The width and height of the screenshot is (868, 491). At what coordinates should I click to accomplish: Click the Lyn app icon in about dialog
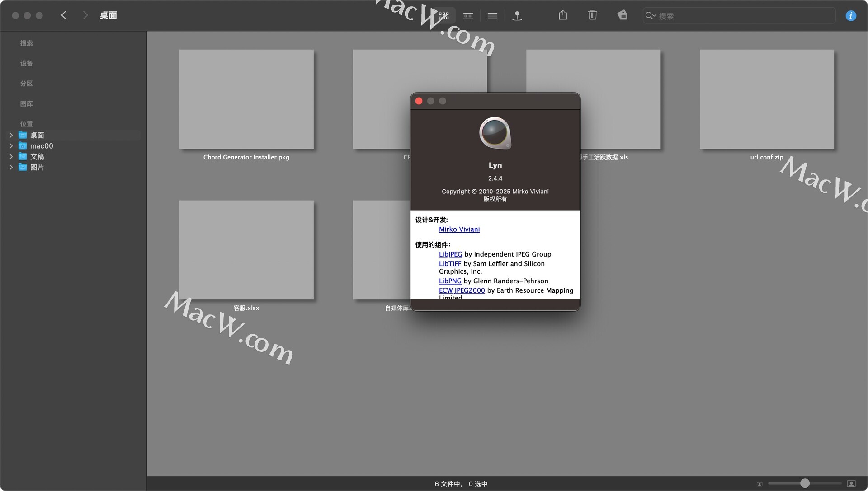tap(495, 133)
